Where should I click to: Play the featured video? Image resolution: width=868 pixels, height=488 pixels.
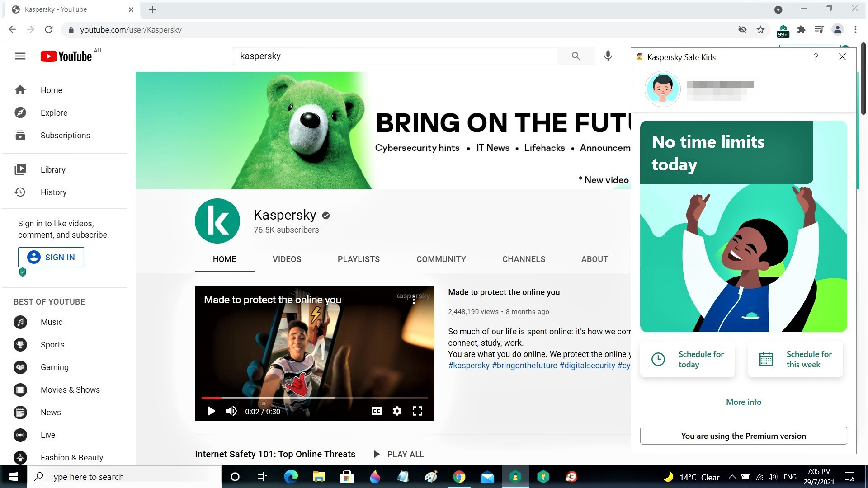click(211, 411)
